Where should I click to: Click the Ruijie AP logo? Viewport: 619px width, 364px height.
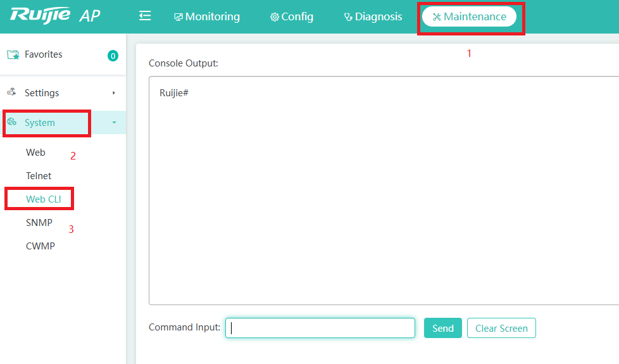tap(55, 16)
